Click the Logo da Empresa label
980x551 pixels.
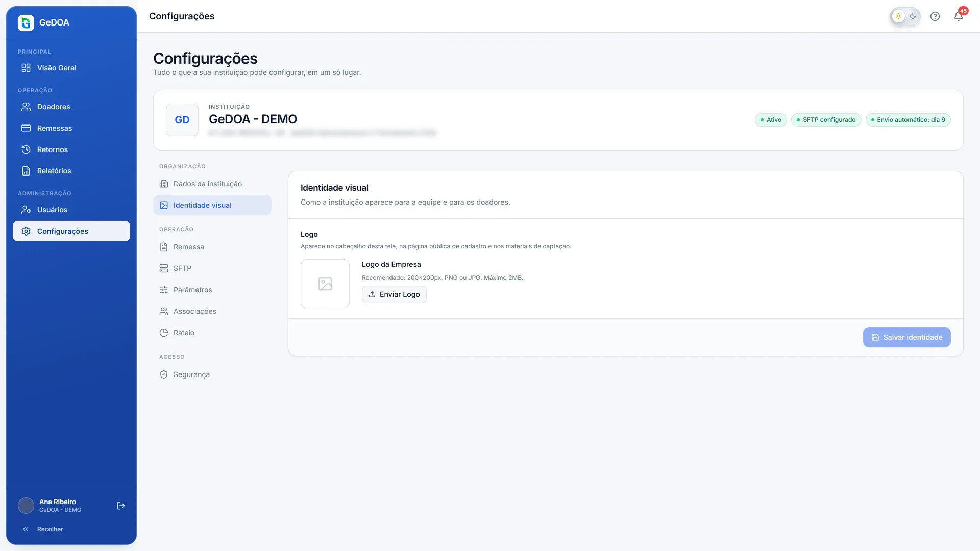391,264
